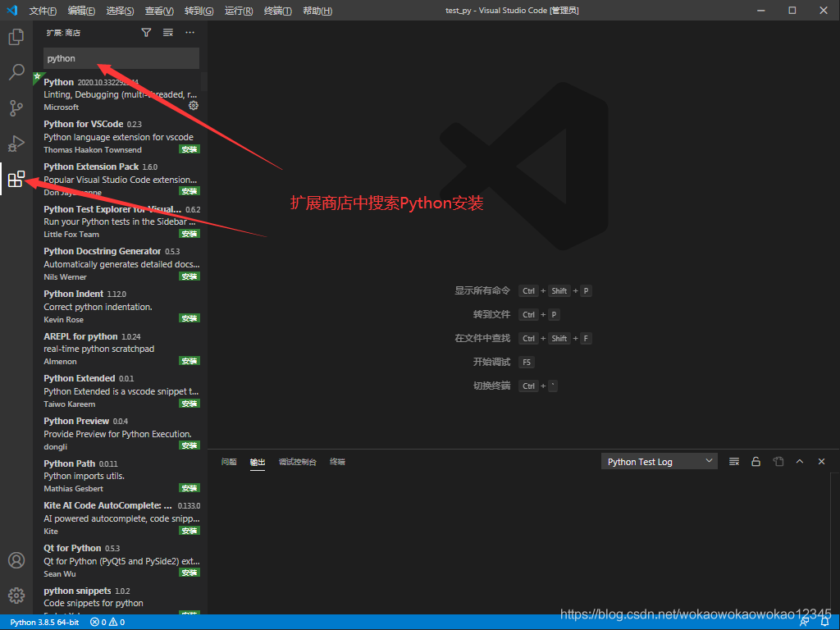Select the Python interpreter 3.8.5 64-bit status
Screen dimensions: 840x630
[45, 622]
